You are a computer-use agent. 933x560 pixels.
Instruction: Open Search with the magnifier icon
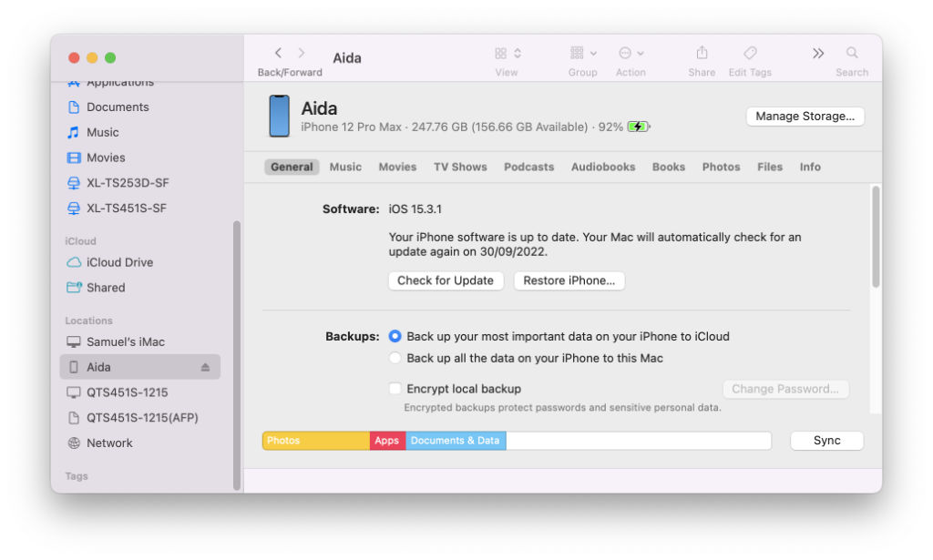(852, 53)
